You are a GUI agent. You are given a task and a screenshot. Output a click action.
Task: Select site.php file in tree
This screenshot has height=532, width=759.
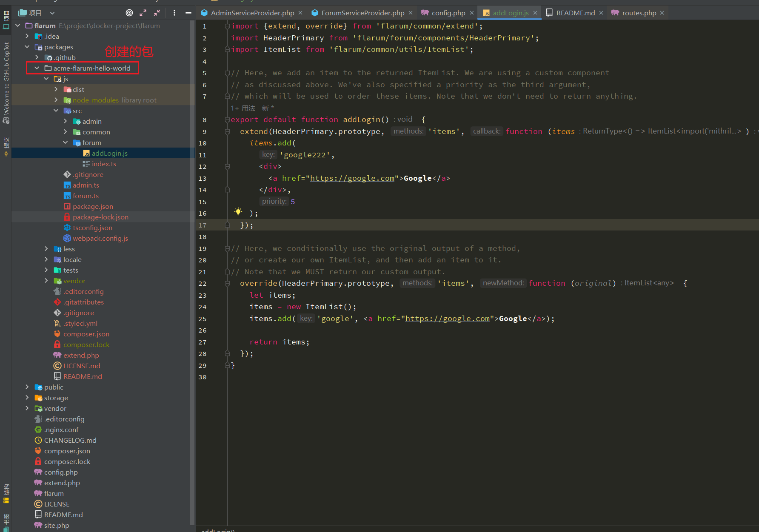pyautogui.click(x=57, y=525)
